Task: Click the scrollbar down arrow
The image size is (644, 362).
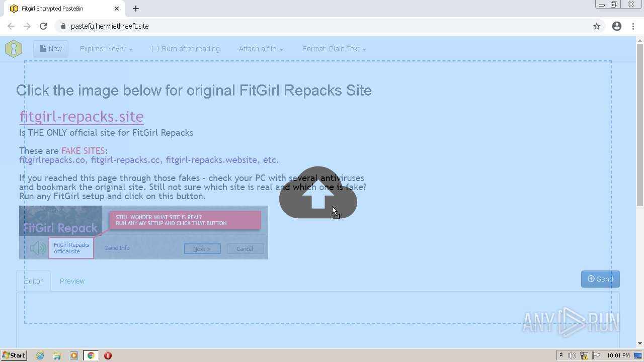Action: (x=639, y=343)
